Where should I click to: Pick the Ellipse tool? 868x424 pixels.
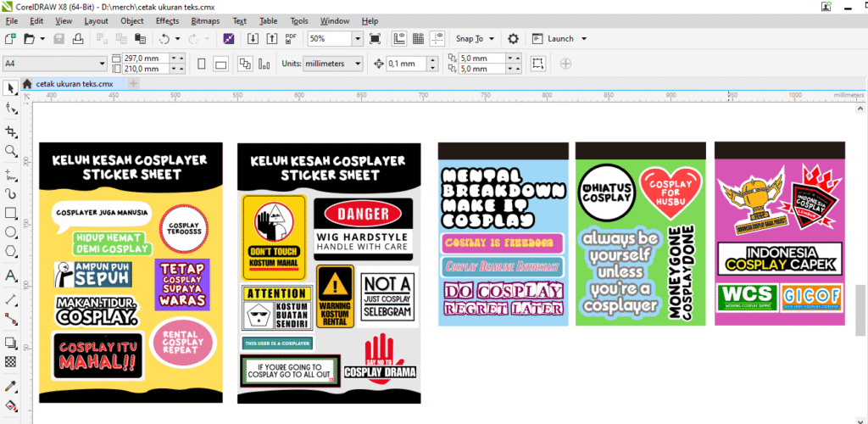[x=10, y=232]
